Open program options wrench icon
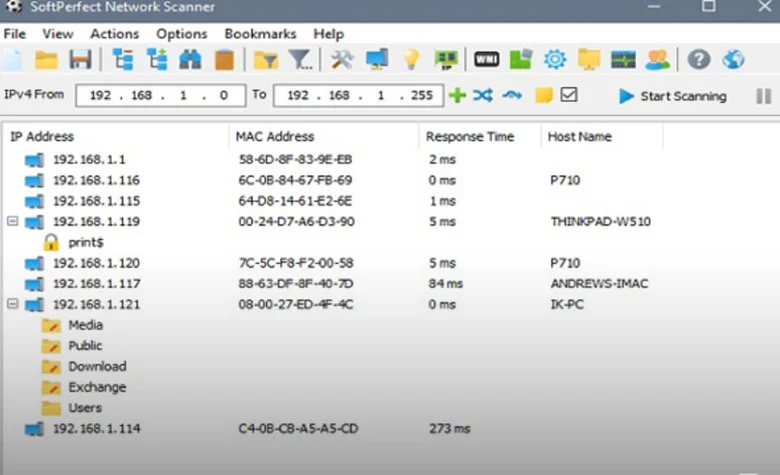Viewport: 780px width, 475px height. click(x=342, y=60)
